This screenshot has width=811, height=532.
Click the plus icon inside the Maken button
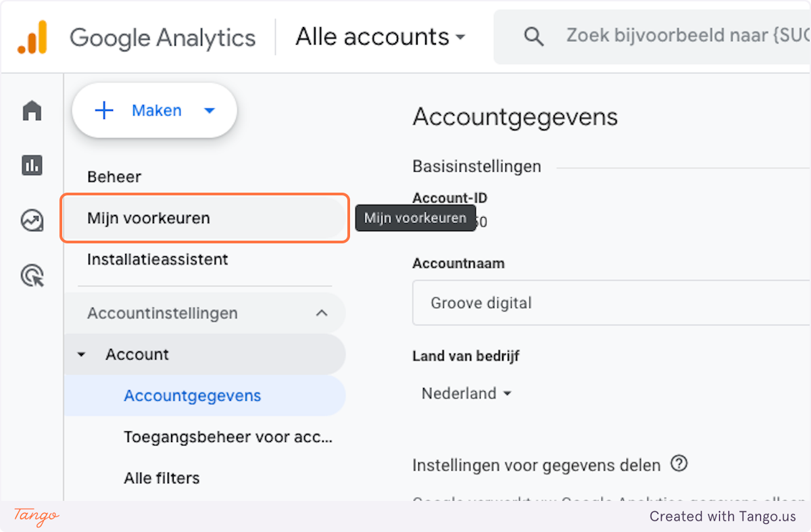pos(105,110)
